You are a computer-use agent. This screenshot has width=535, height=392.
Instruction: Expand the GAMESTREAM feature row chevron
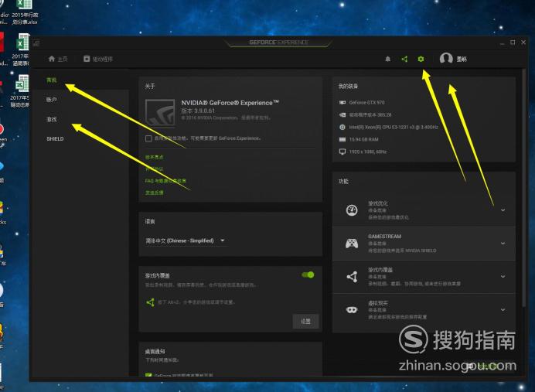[x=503, y=244]
